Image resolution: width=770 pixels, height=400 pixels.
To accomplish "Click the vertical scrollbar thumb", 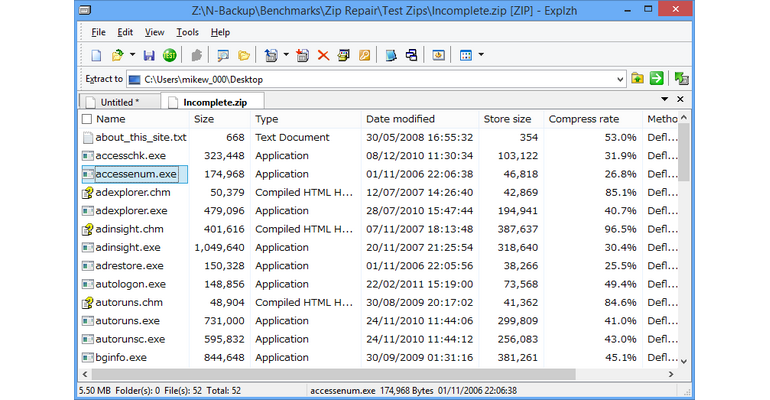I will click(x=684, y=152).
